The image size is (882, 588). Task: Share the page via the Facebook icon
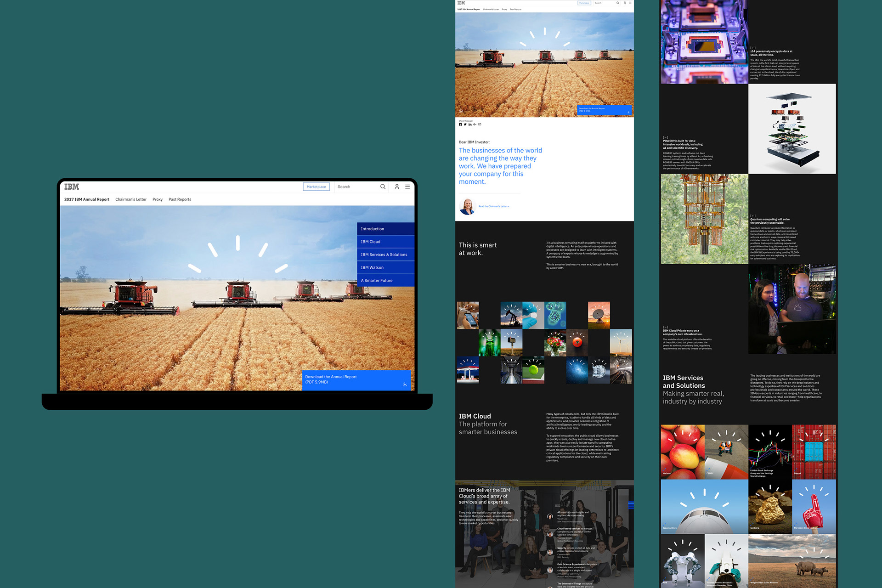460,124
